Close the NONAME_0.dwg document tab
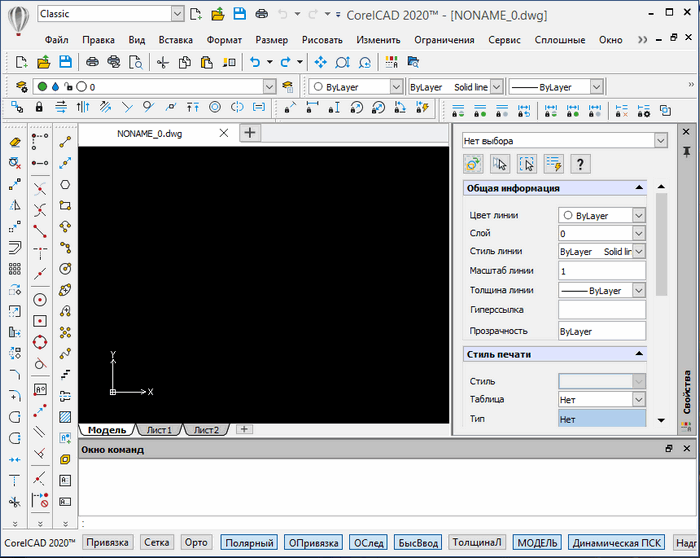This screenshot has height=558, width=700. coord(224,133)
